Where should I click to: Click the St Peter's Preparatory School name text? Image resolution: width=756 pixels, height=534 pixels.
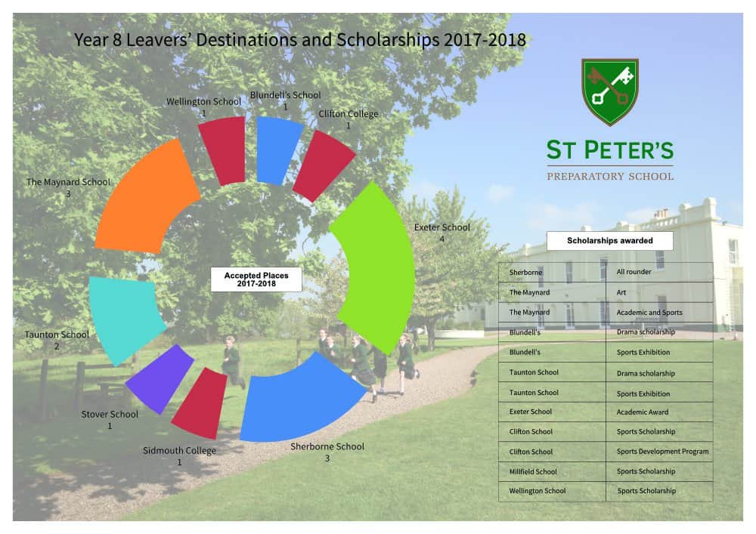[609, 160]
